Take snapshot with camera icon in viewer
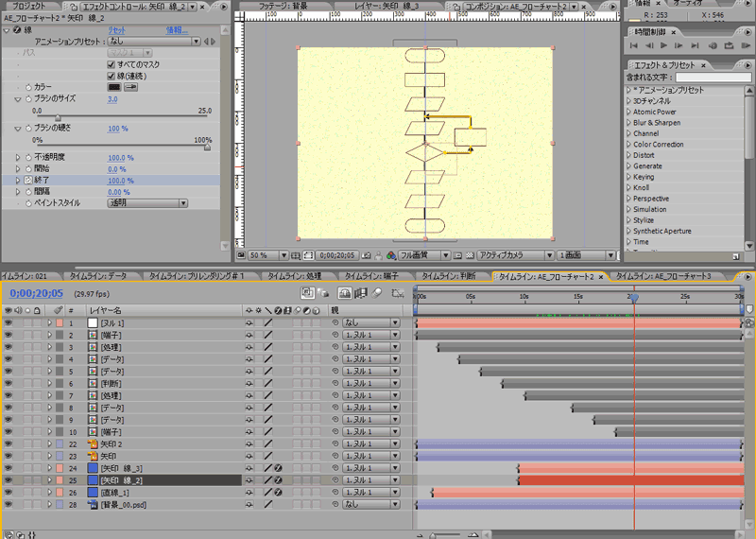Screen dimensions: 756x539 [367, 255]
